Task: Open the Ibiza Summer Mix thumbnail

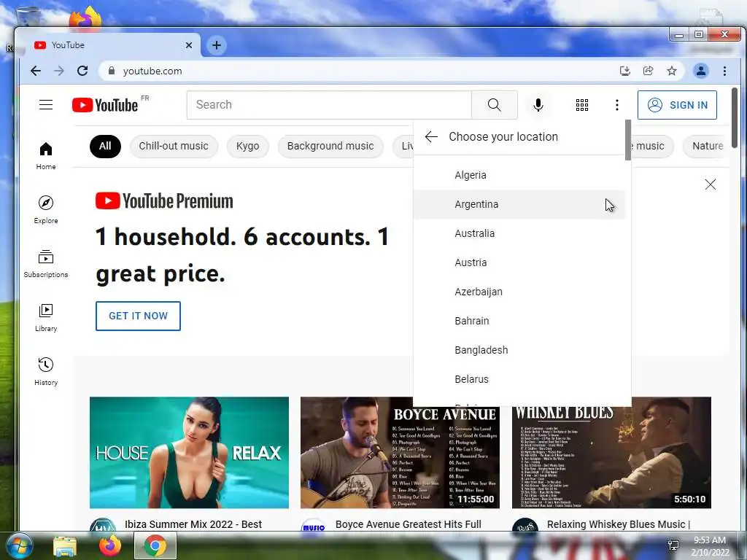Action: [189, 452]
